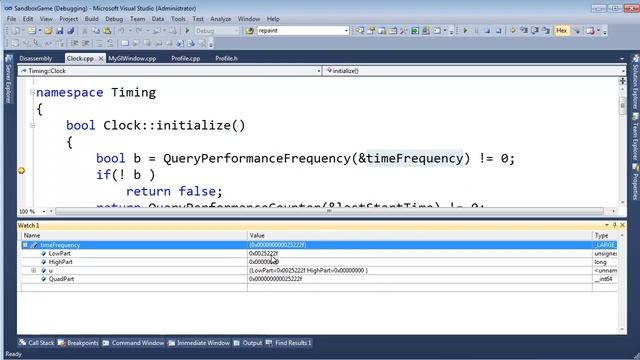This screenshot has height=360, width=640.
Task: Click the Redo arrow icon
Action: (139, 31)
